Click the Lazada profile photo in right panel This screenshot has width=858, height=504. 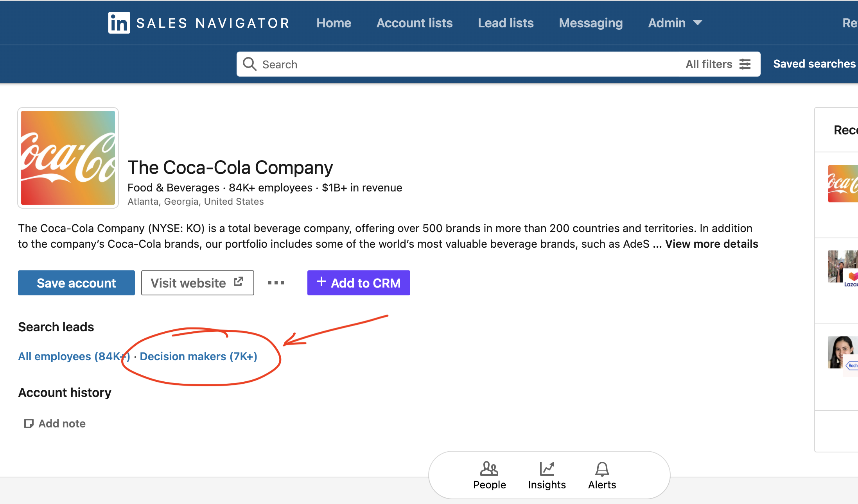pyautogui.click(x=842, y=266)
